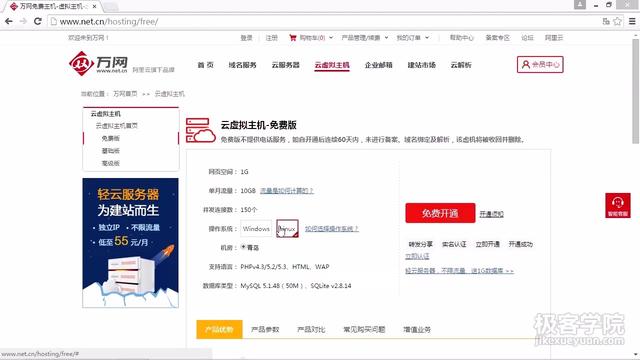The width and height of the screenshot is (640, 360).
Task: Open the 云虚拟主机 nav item
Action: tap(332, 65)
